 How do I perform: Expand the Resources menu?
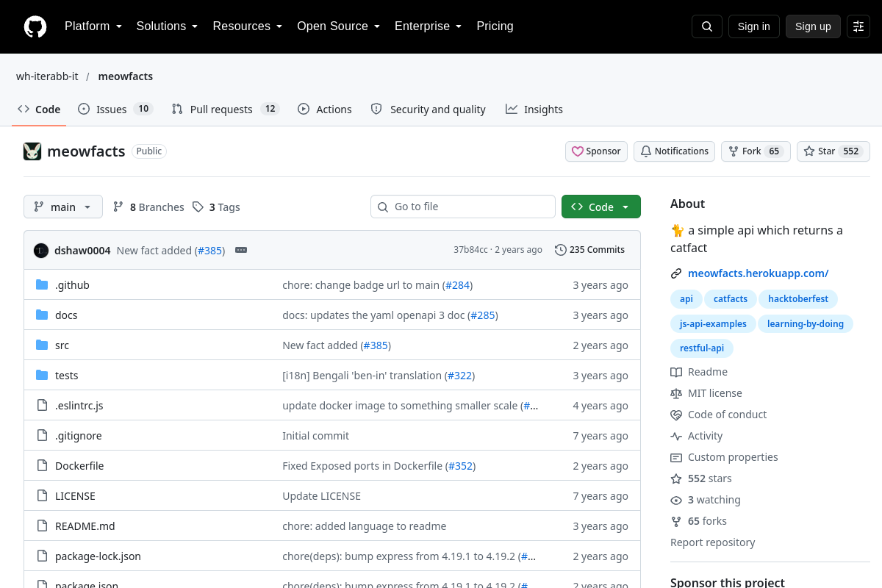coord(248,26)
